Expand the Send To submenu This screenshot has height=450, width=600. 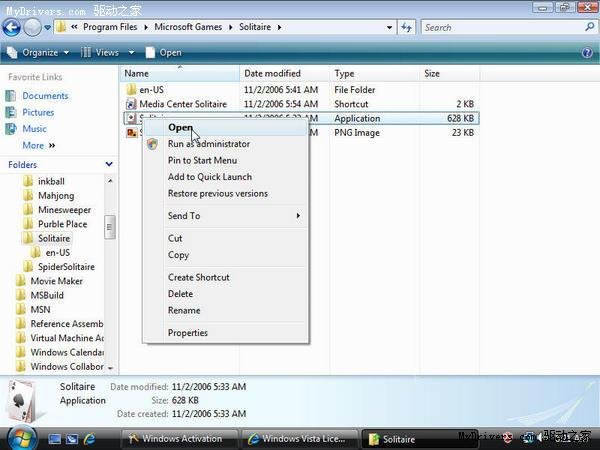(226, 216)
